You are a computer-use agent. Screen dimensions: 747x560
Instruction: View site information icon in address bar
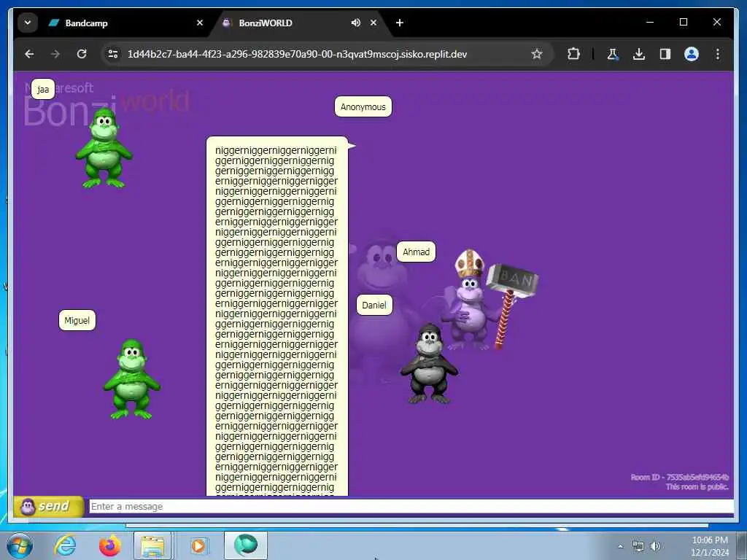coord(113,54)
